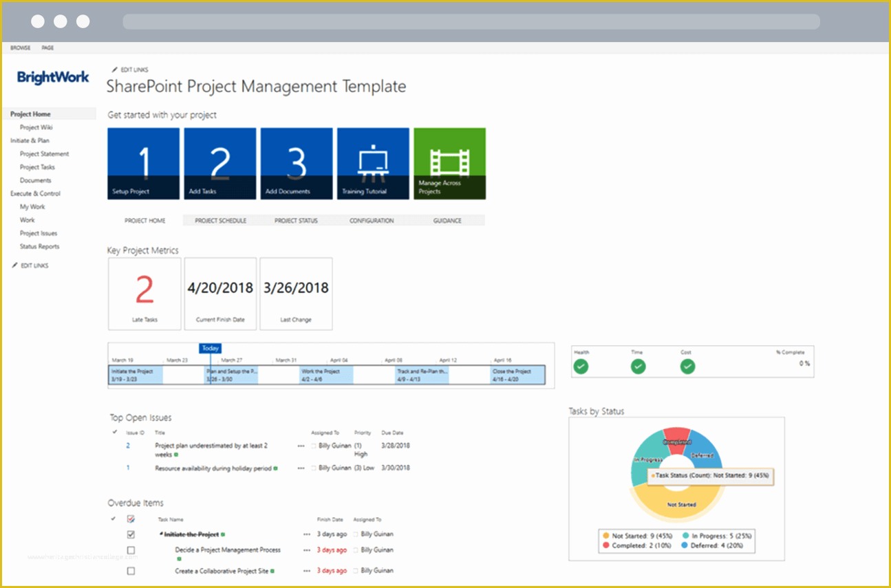
Task: Open the Add Tasks tile
Action: pos(220,164)
